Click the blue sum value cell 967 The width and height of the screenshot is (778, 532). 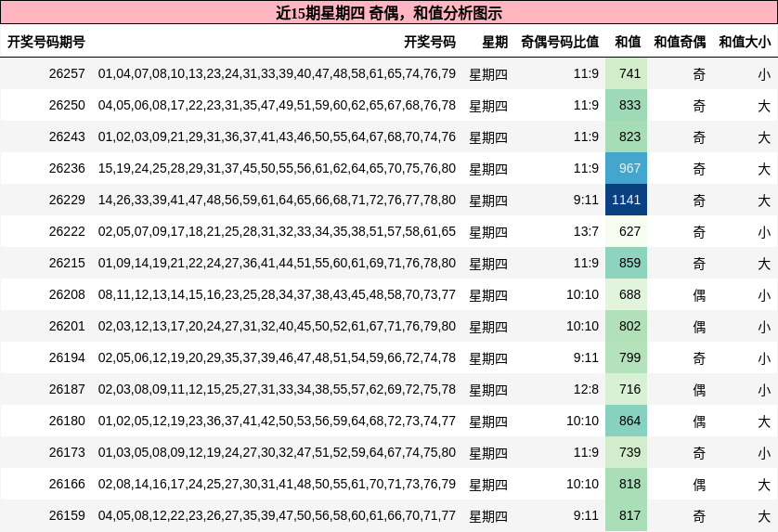pyautogui.click(x=626, y=168)
